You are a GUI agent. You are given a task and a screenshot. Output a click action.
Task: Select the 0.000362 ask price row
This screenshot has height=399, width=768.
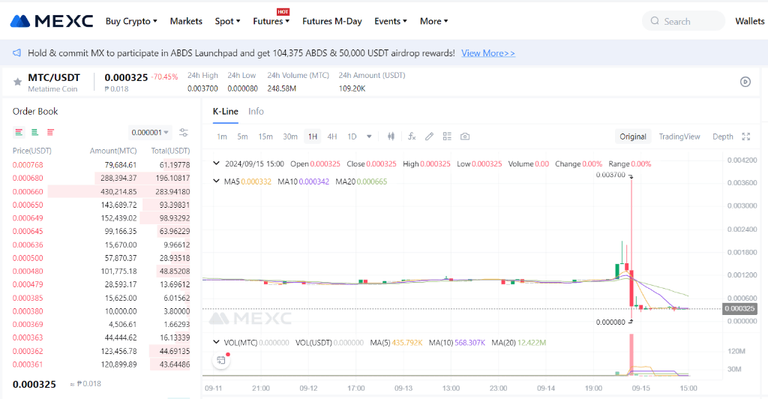pyautogui.click(x=101, y=351)
